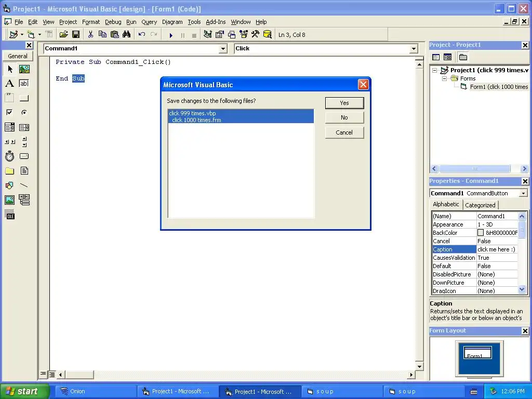Click View Object icon in Project Explorer
The image size is (532, 399).
(447, 57)
